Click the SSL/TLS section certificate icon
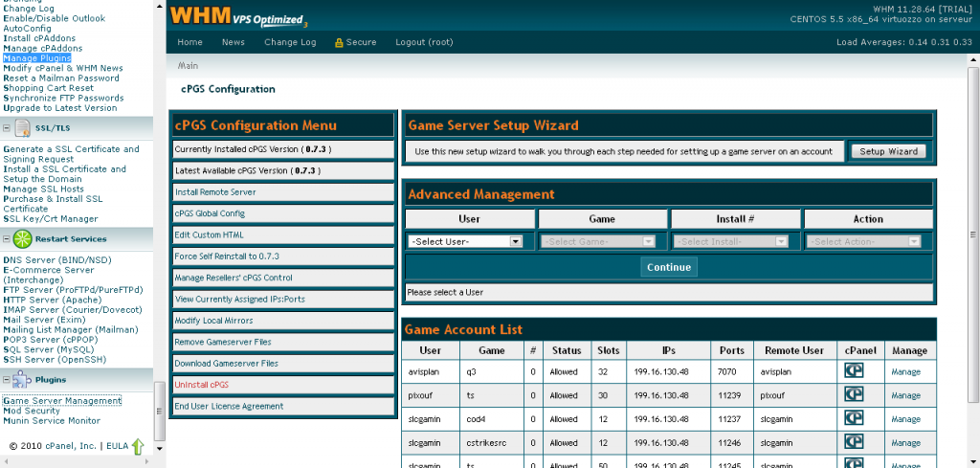Image resolution: width=980 pixels, height=468 pixels. (x=23, y=128)
